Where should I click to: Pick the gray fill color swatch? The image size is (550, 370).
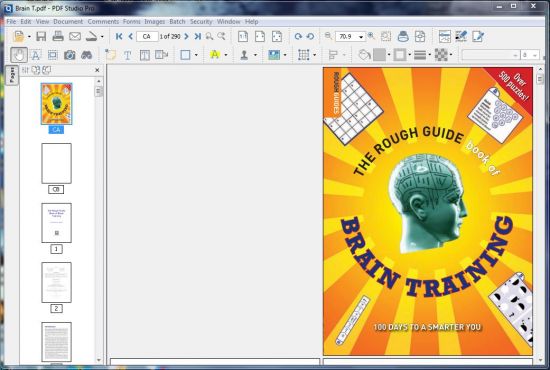click(379, 55)
